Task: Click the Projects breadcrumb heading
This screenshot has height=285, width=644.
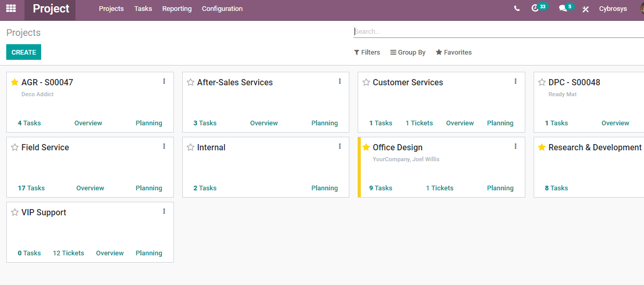Action: [x=23, y=33]
